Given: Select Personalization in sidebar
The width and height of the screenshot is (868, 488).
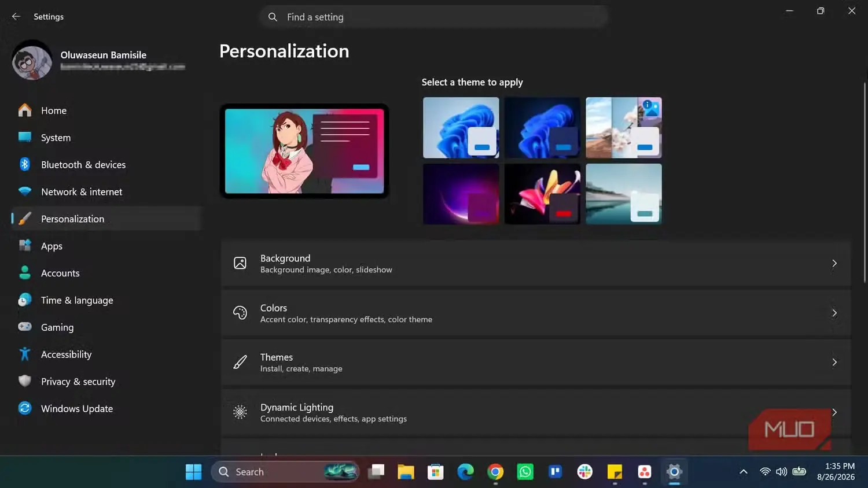Looking at the screenshot, I should click(106, 219).
